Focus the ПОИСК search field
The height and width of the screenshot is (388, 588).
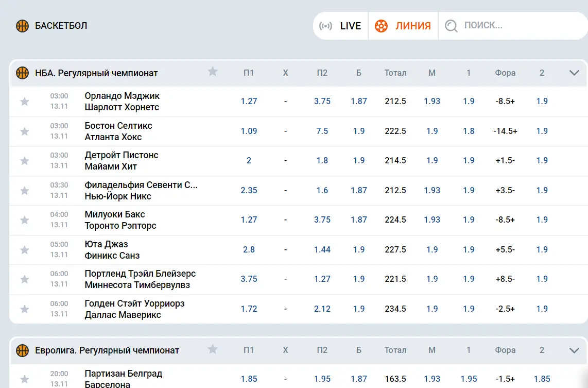coord(513,26)
